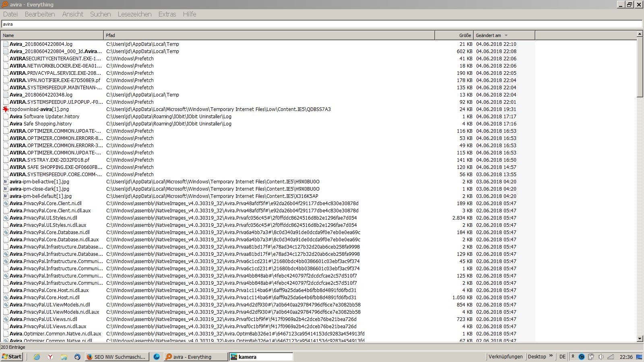The height and width of the screenshot is (362, 644).
Task: Click the blue round icon left of the Everything taskbar button
Action: (157, 357)
